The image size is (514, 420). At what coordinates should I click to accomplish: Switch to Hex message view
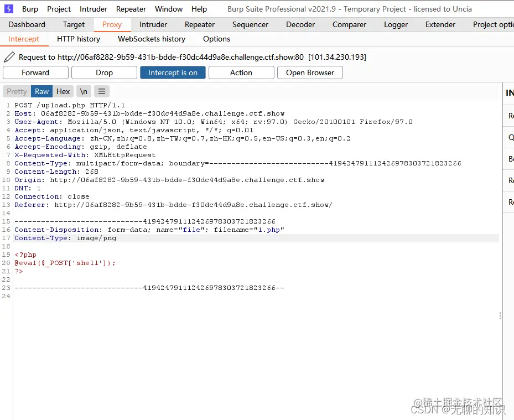63,91
